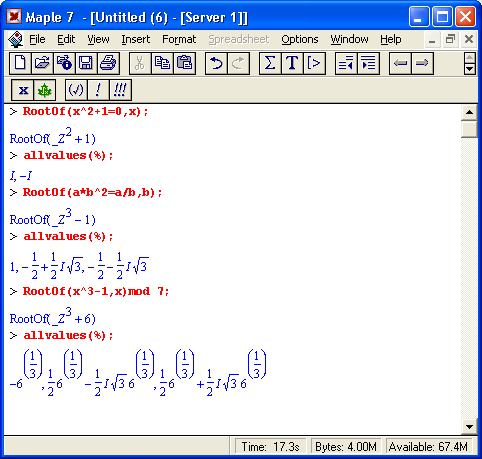Screen dimensions: 482x459
Task: Maximize the Maple 7 main window
Action: [442, 17]
